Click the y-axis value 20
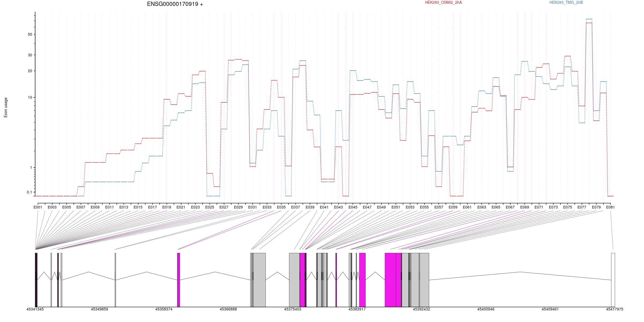Screen dimensions: 644x322 click(30, 71)
